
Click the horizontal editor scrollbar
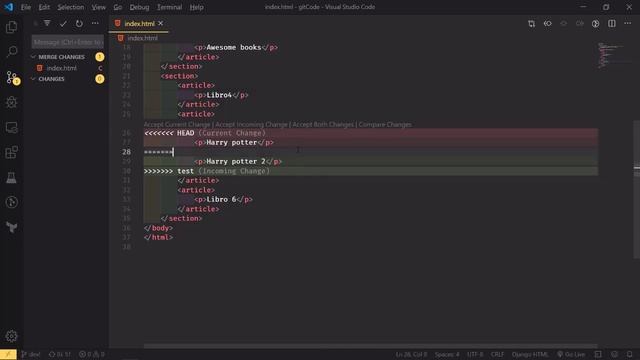(x=370, y=346)
